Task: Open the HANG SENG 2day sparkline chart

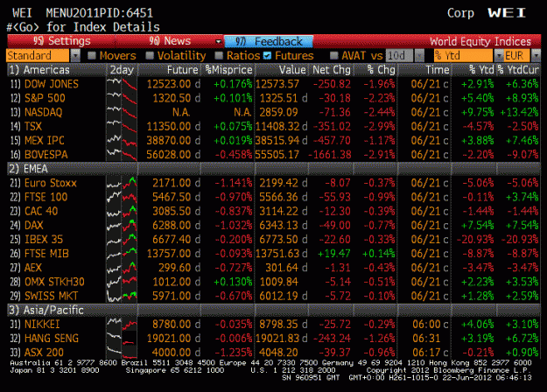Action: [122, 339]
